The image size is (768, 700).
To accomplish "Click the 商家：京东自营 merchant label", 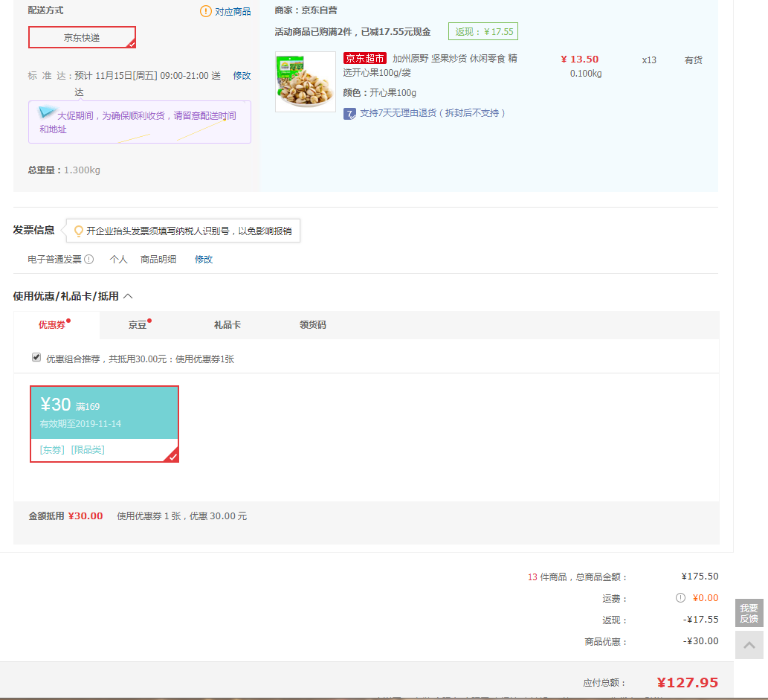I will [306, 10].
